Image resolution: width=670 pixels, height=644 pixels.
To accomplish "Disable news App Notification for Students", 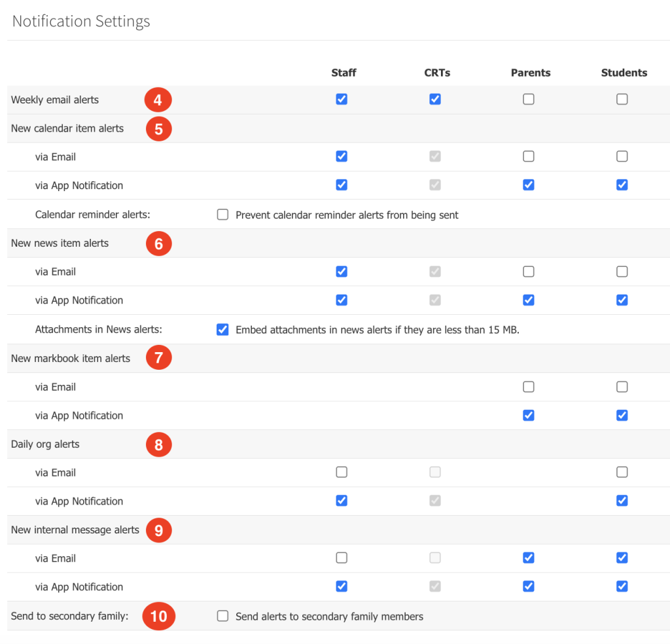I will click(622, 300).
